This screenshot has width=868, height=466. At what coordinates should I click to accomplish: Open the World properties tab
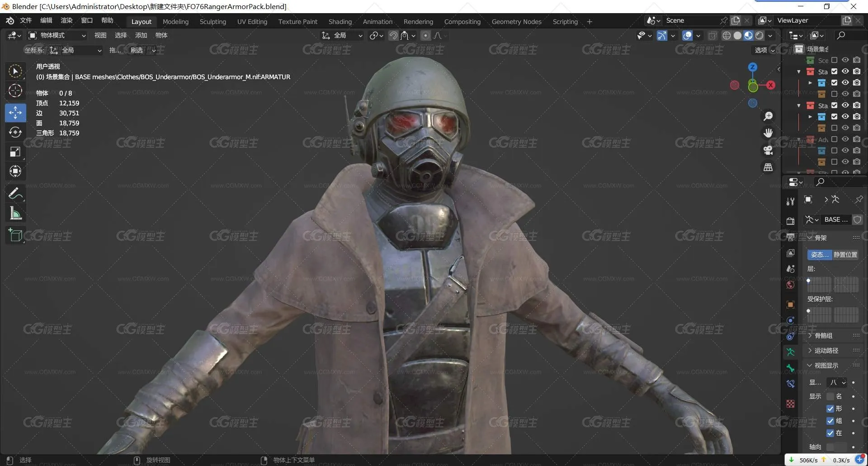790,285
